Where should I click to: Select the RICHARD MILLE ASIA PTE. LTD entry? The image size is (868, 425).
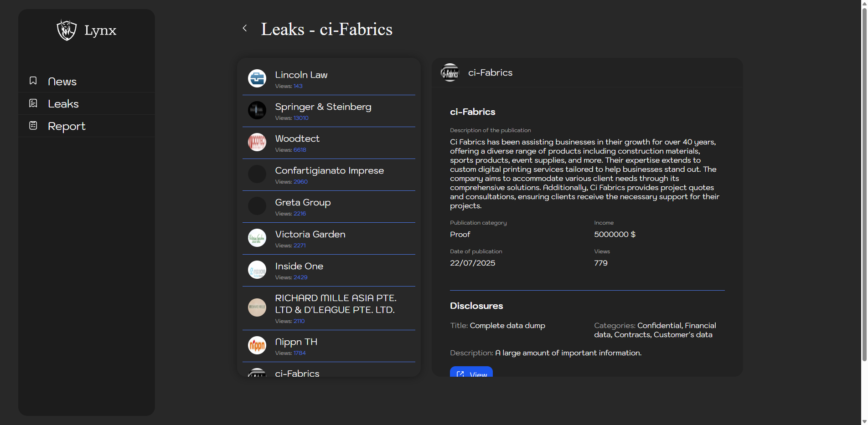click(x=335, y=304)
